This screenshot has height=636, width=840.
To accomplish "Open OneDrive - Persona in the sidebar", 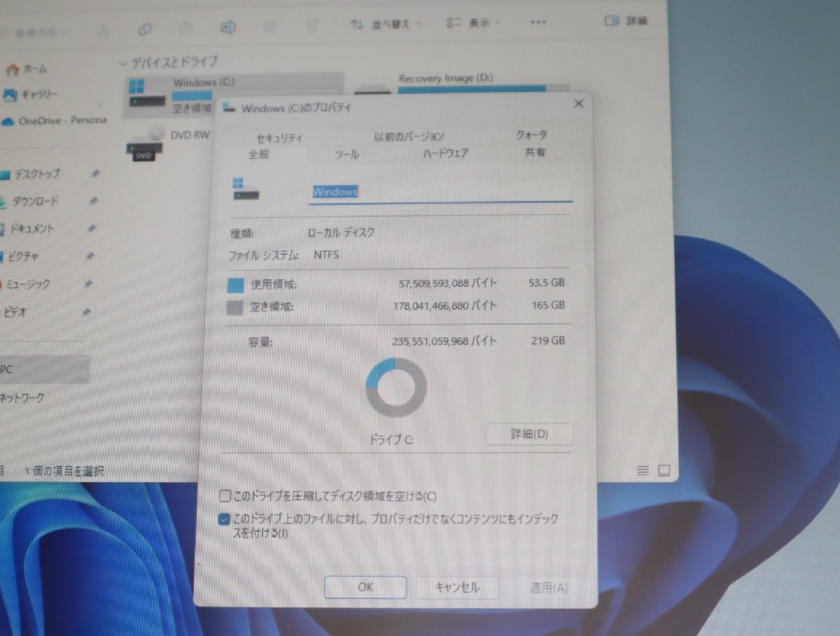I will (x=54, y=120).
